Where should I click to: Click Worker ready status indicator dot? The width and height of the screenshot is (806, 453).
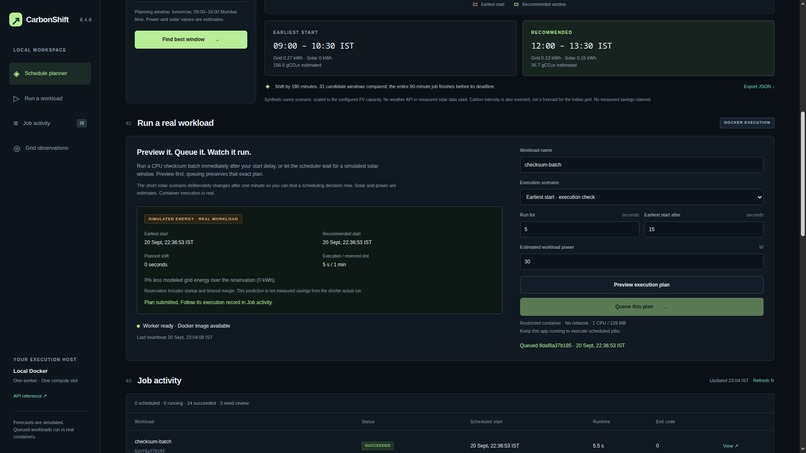coord(138,326)
